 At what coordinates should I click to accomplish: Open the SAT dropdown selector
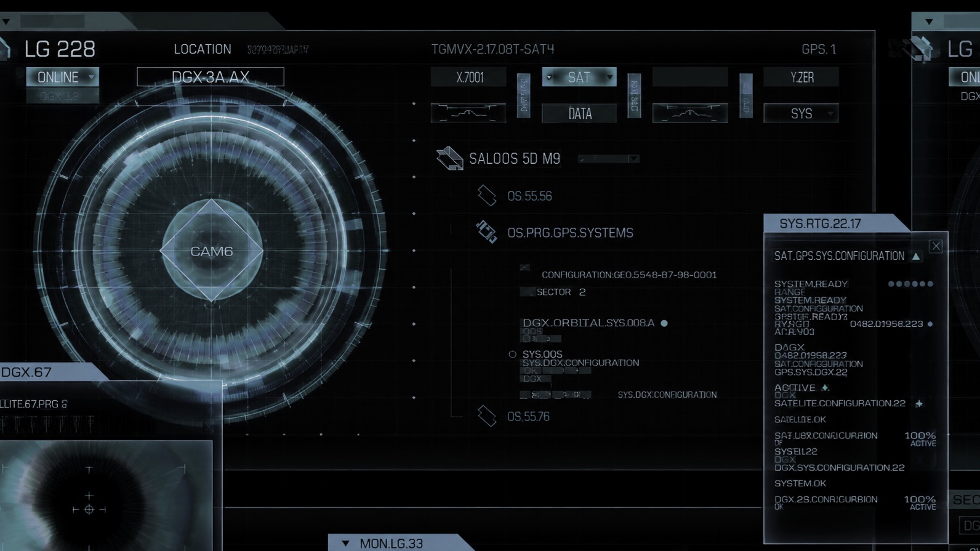(x=579, y=77)
